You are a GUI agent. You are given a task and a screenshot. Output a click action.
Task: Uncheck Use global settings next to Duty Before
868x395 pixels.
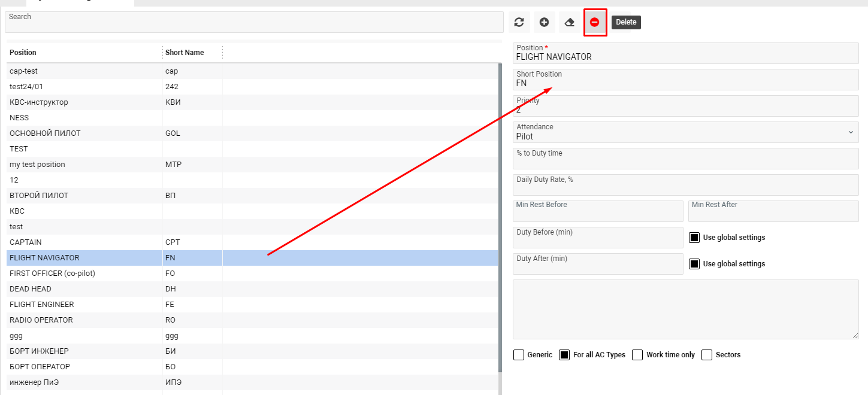pos(694,237)
